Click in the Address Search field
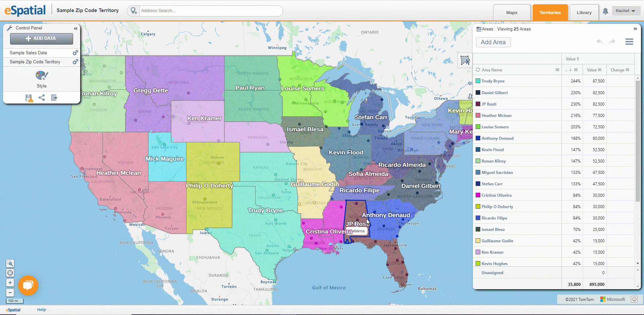The height and width of the screenshot is (315, 644). click(x=211, y=11)
